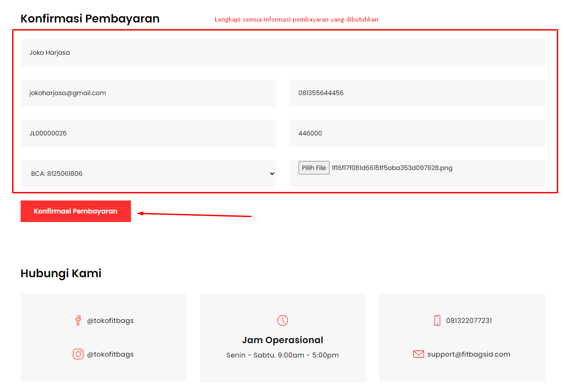Open the BCA bank account dropdown
The height and width of the screenshot is (392, 564).
(148, 174)
